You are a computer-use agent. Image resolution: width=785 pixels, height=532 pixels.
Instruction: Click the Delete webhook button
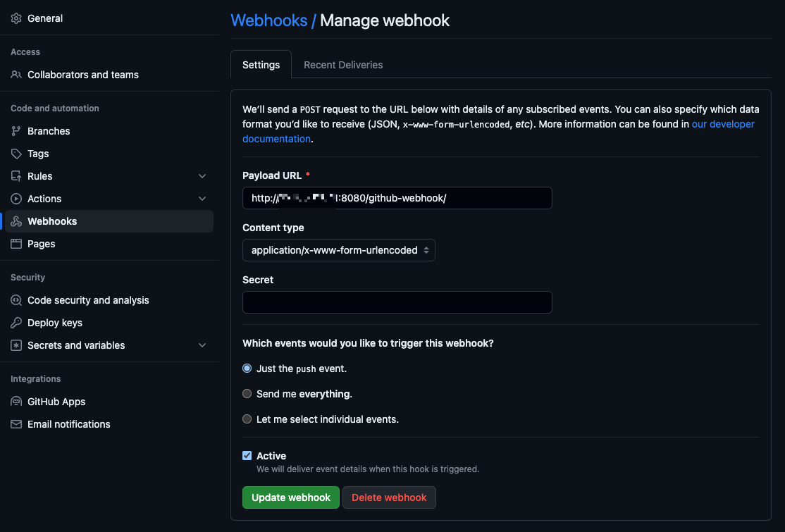(x=389, y=497)
